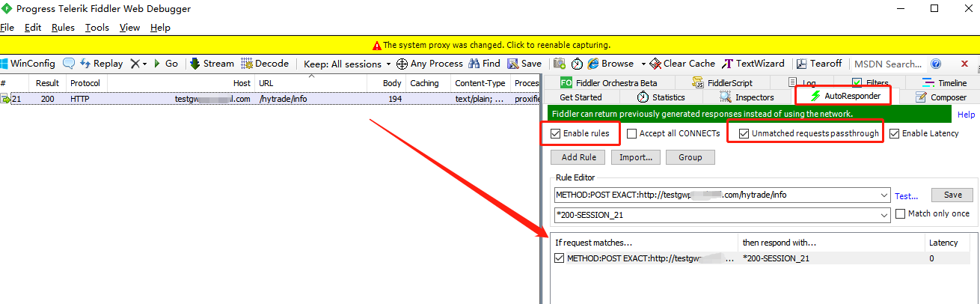The height and width of the screenshot is (304, 980).
Task: Open the Help menu
Action: pyautogui.click(x=160, y=28)
